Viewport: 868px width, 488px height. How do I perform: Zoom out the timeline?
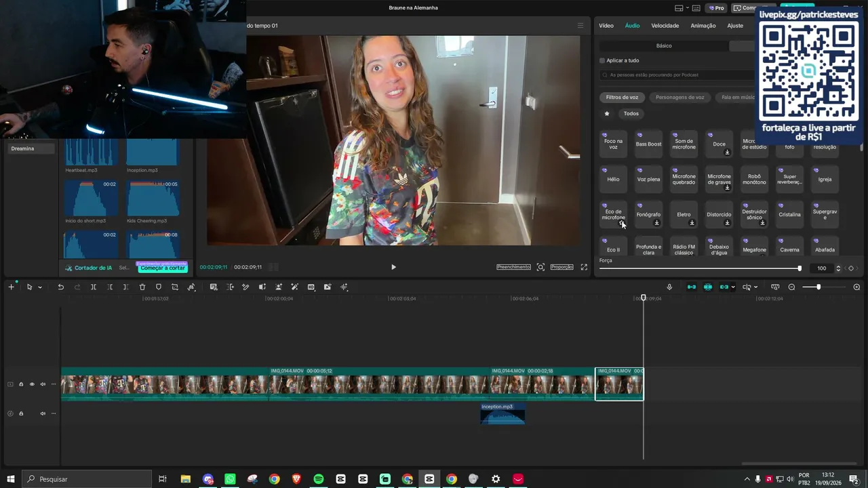pos(791,287)
